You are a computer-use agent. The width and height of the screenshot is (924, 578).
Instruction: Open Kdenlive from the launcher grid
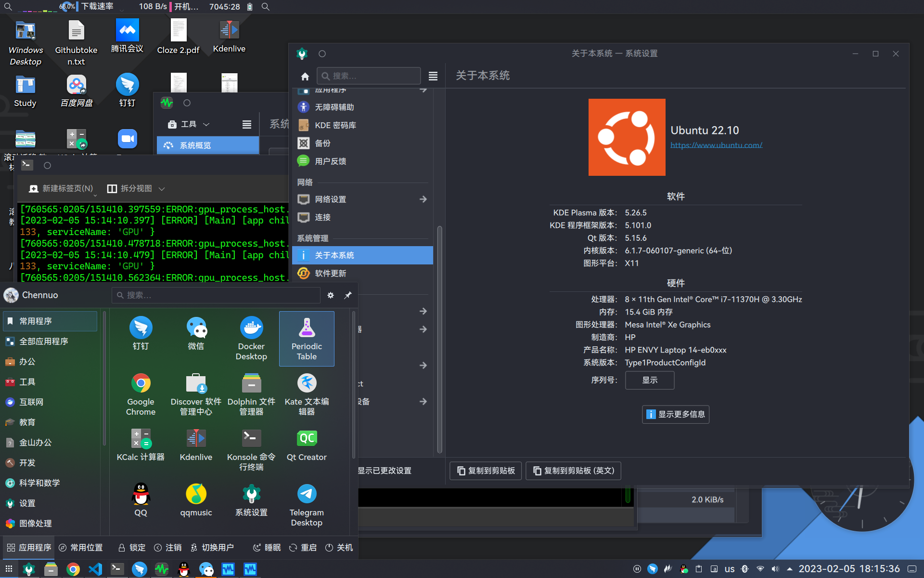196,446
